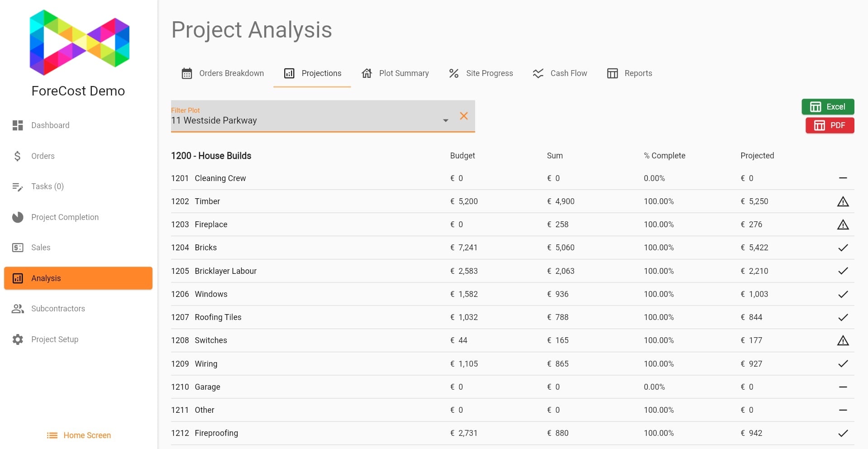Click the dash icon for Cleaning Crew
Viewport: 868px width, 449px height.
click(842, 178)
